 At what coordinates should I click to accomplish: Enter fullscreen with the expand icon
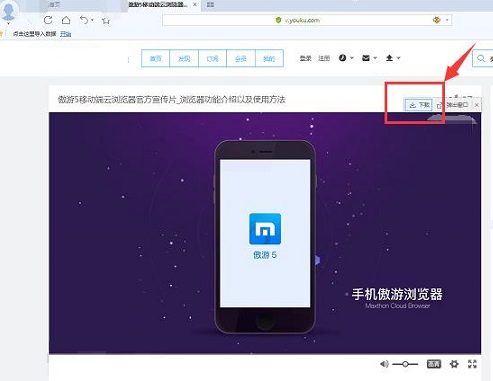[472, 364]
